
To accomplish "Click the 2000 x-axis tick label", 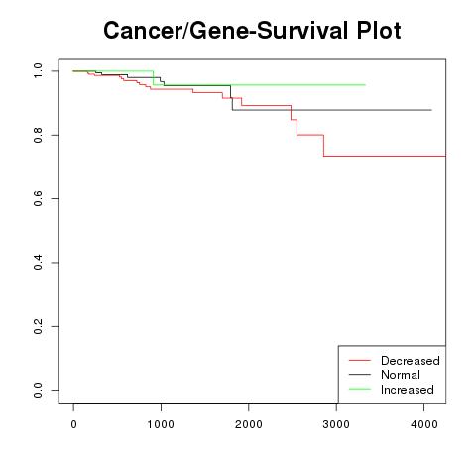I will 249,424.
